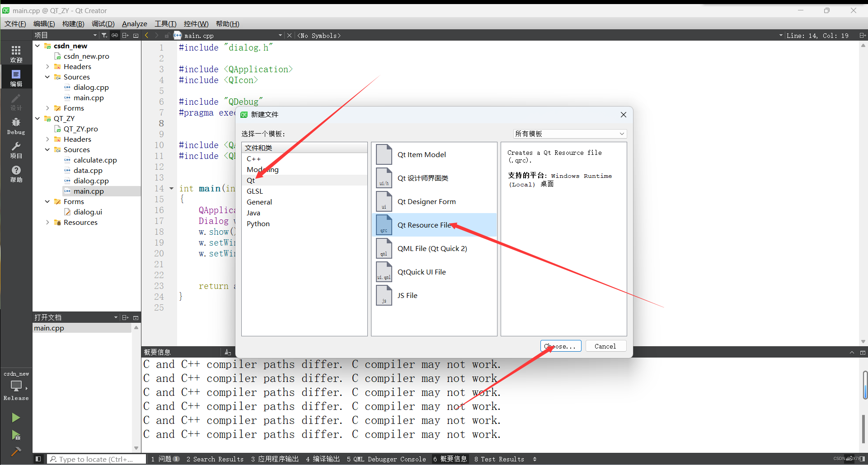Open the 构建(B) menu

73,23
